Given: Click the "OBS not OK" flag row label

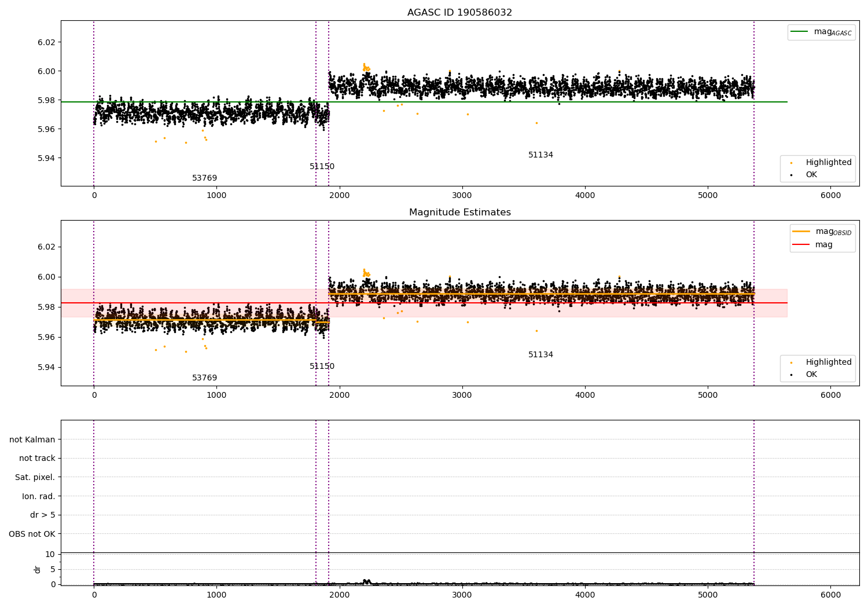Looking at the screenshot, I should tap(32, 534).
